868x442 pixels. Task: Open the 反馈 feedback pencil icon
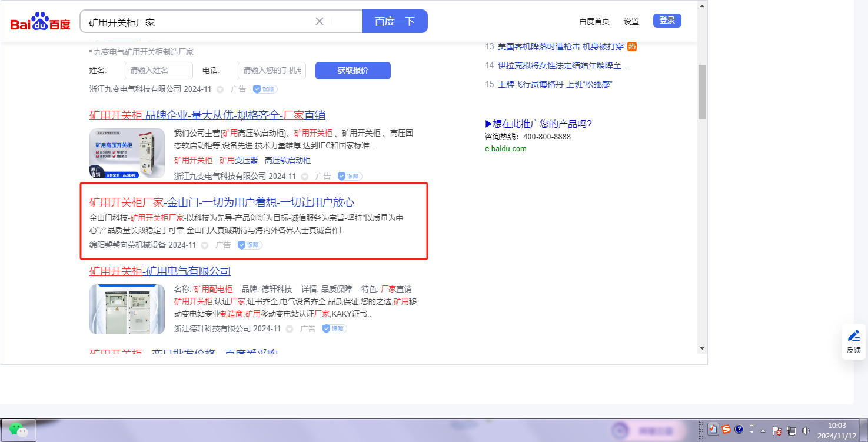pyautogui.click(x=853, y=336)
